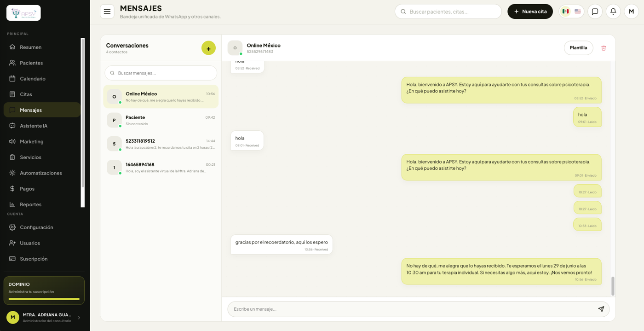Image resolution: width=644 pixels, height=331 pixels.
Task: Open the M user avatar menu top-right
Action: [x=632, y=12]
